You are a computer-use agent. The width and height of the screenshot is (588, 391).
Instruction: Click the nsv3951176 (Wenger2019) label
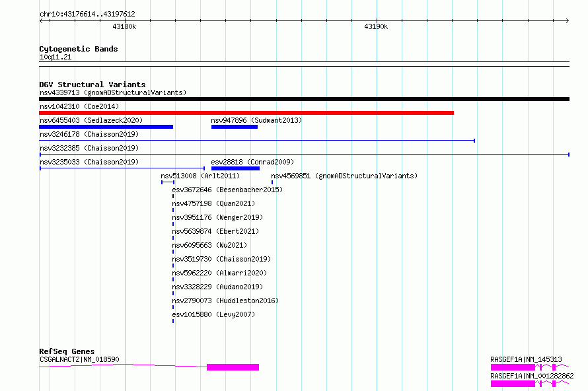[x=217, y=217]
